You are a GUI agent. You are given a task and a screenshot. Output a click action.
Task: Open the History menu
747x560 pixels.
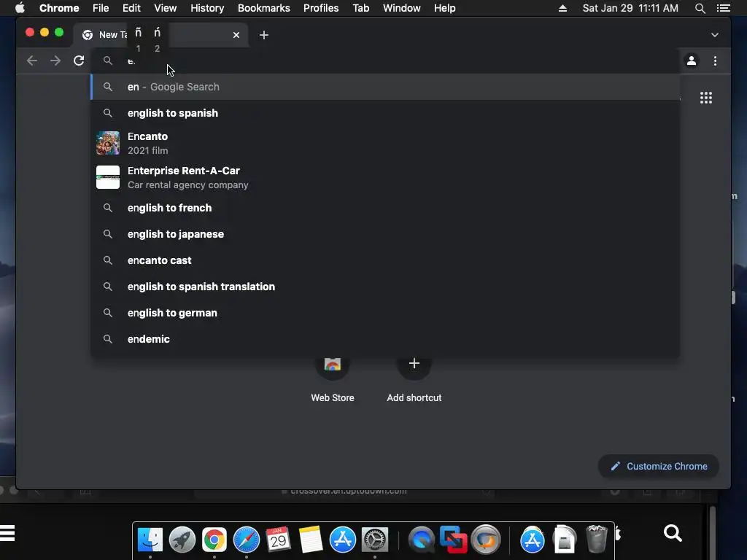[x=207, y=8]
